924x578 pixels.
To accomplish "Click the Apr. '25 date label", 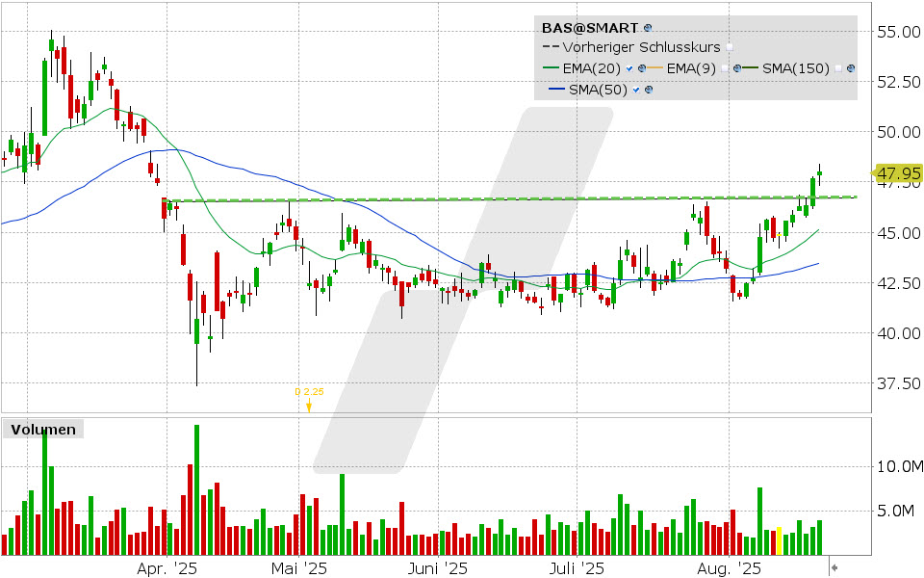I will pyautogui.click(x=167, y=568).
